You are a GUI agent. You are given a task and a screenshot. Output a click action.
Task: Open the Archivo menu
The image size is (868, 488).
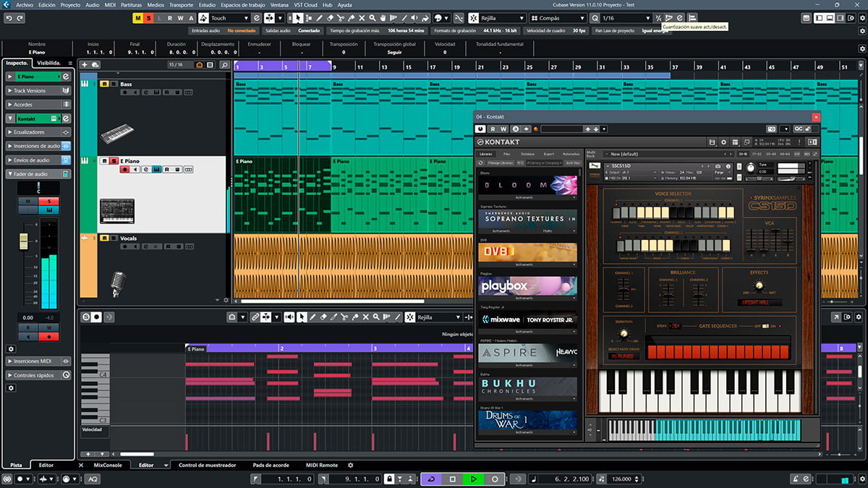point(24,4)
